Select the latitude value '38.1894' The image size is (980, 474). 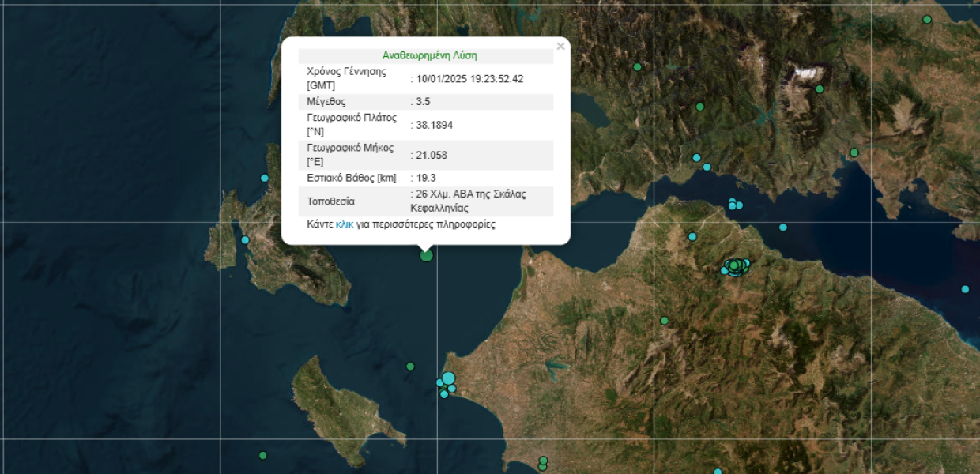[434, 125]
